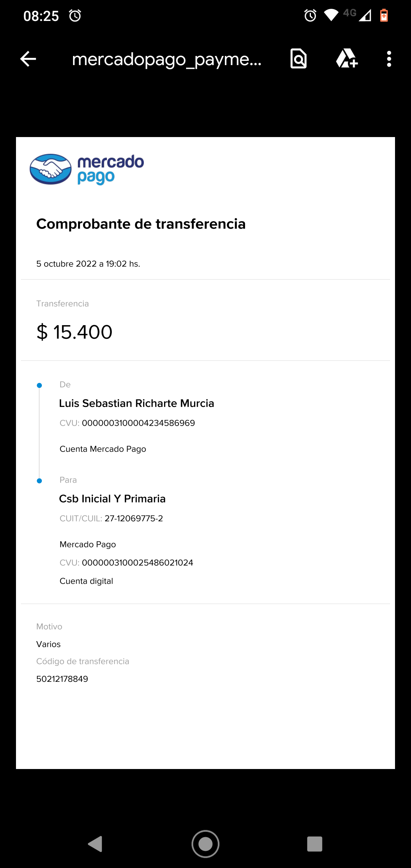Tap the recent apps square button
The width and height of the screenshot is (411, 868).
coord(314,844)
